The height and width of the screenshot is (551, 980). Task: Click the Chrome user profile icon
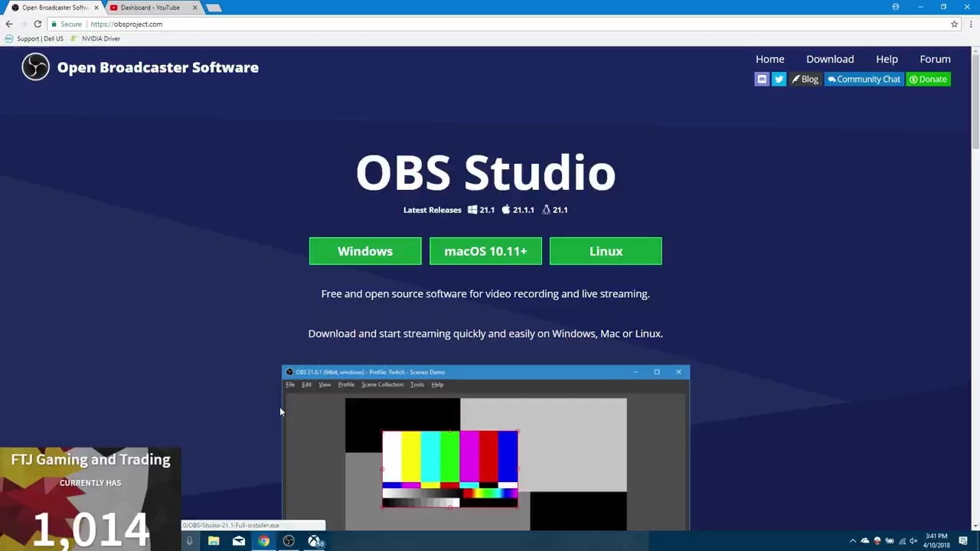coord(896,7)
